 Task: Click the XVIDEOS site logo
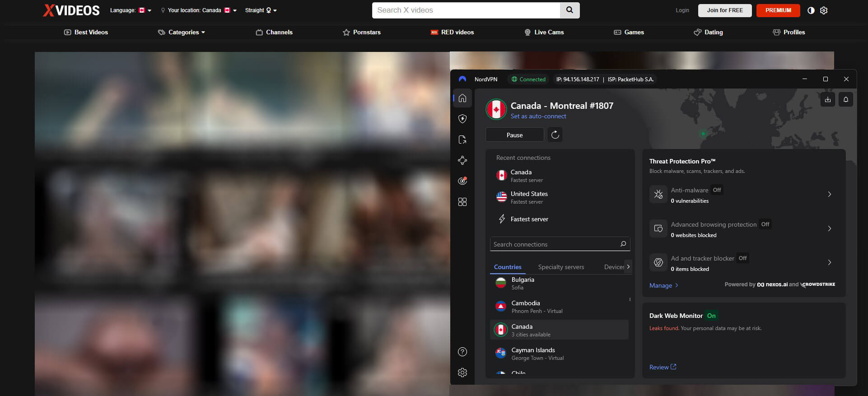point(71,10)
